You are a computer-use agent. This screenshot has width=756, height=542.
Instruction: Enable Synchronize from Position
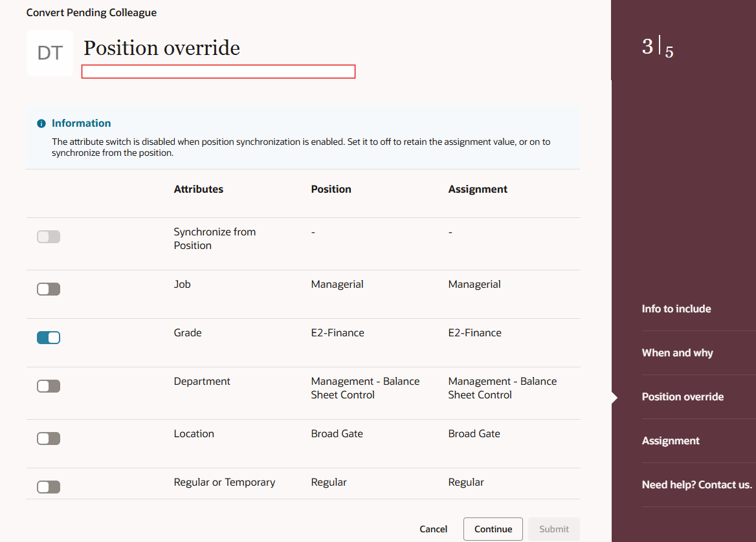(x=48, y=237)
